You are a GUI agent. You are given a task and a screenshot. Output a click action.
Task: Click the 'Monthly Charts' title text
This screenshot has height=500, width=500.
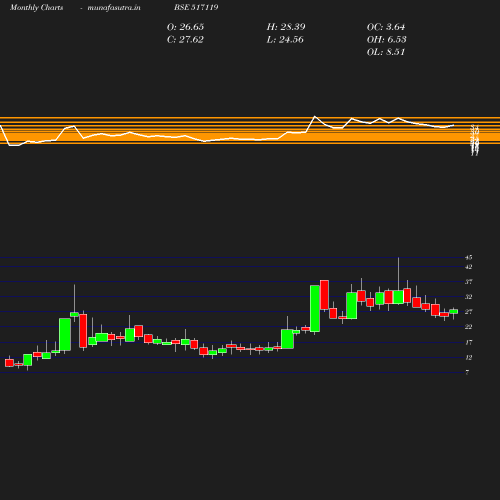[37, 7]
